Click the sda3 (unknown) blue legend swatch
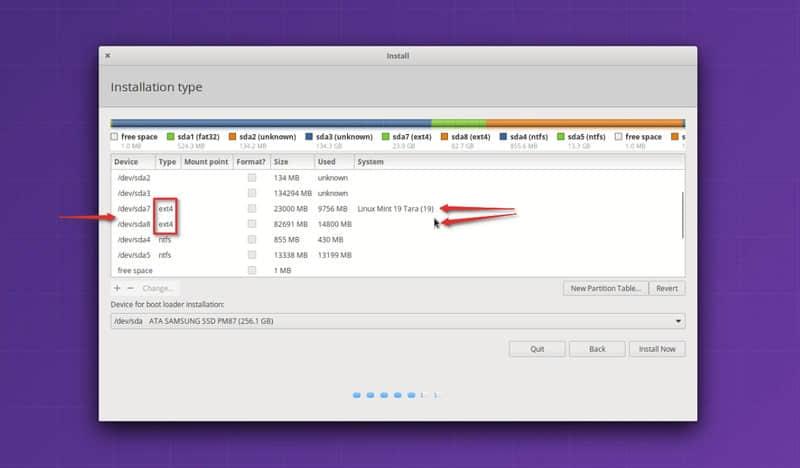This screenshot has height=468, width=800. (x=309, y=137)
